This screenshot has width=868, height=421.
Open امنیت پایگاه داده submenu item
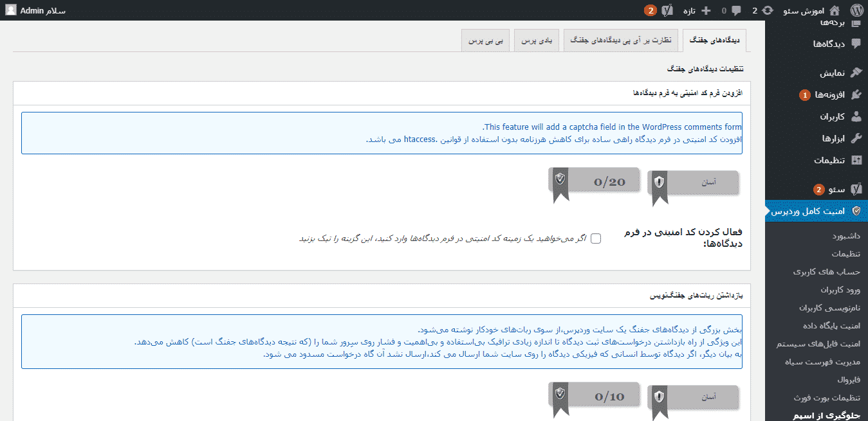[x=831, y=326]
